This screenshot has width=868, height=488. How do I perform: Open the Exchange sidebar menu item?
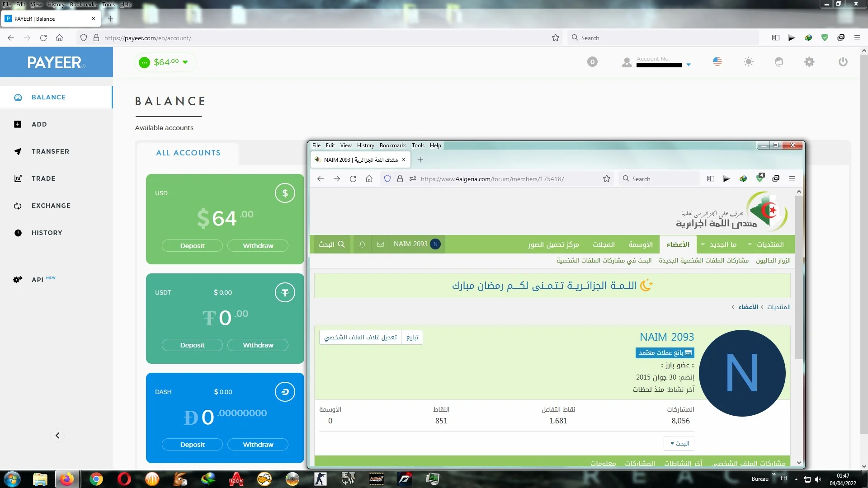pos(51,206)
